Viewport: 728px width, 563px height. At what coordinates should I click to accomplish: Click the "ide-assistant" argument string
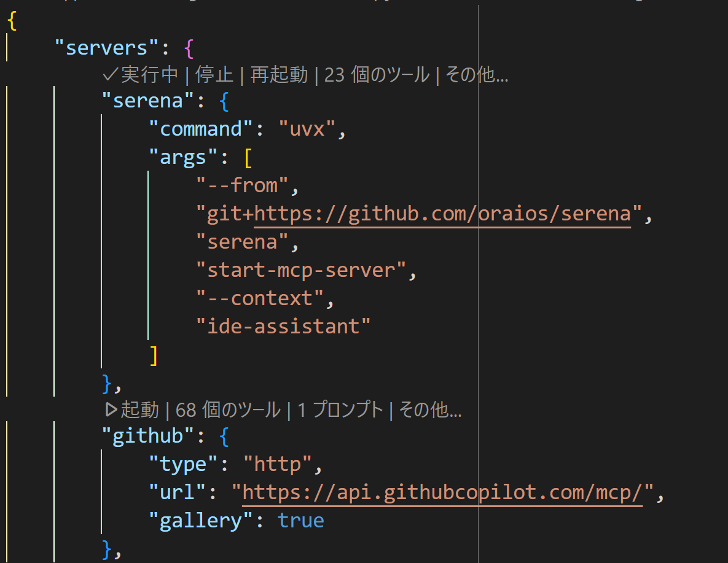pyautogui.click(x=284, y=325)
